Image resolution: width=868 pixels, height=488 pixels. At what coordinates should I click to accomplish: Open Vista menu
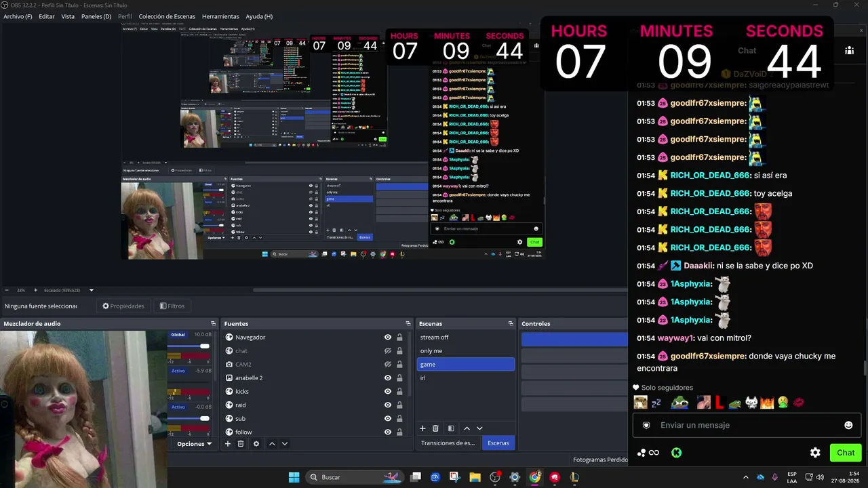pyautogui.click(x=68, y=16)
